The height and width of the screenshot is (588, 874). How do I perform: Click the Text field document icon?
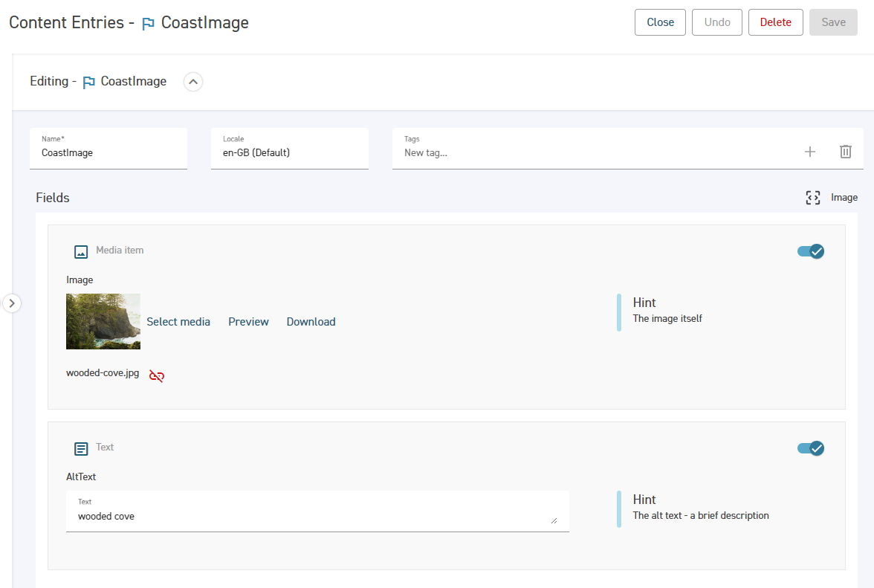coord(81,448)
